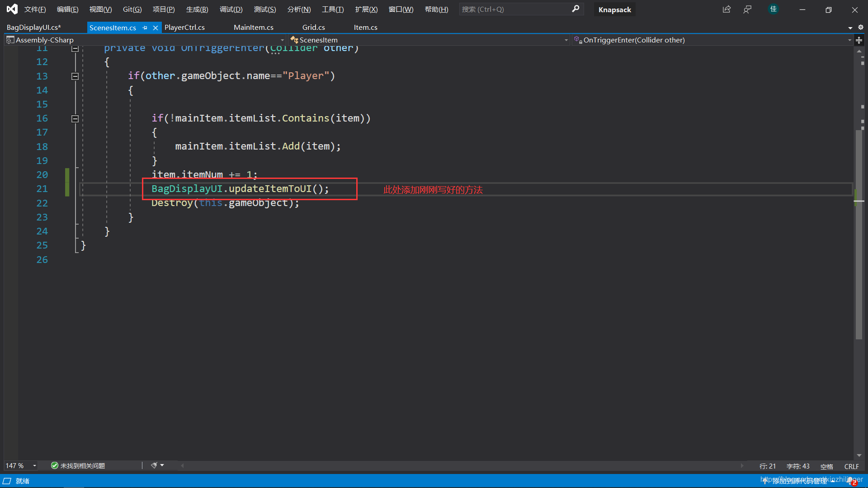
Task: Close the ScenesItem.cs tab
Action: [x=156, y=28]
